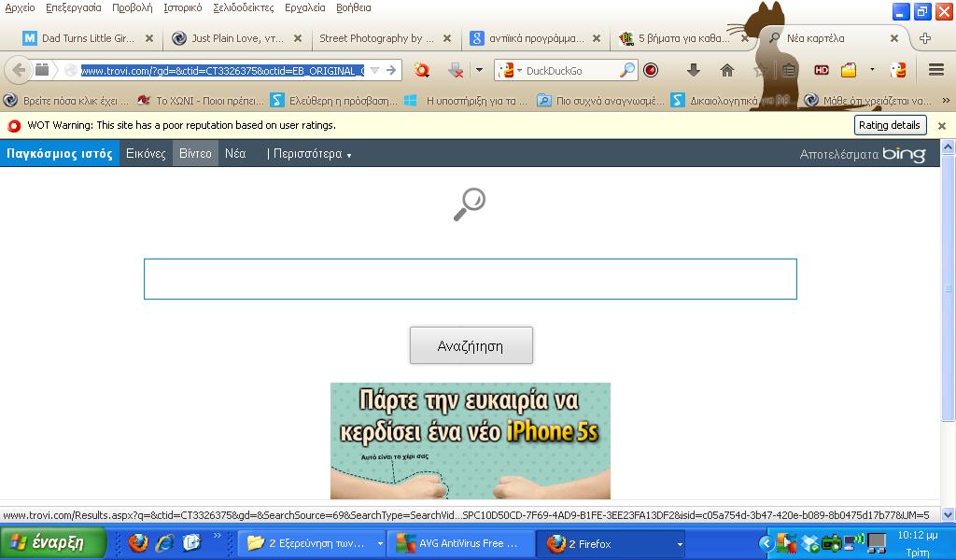Go back with the browser back arrow
Viewport: 956px width, 560px height.
point(19,70)
